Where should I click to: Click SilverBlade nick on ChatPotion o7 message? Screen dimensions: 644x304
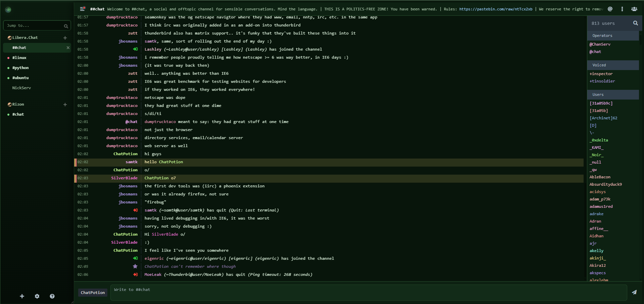(x=125, y=178)
